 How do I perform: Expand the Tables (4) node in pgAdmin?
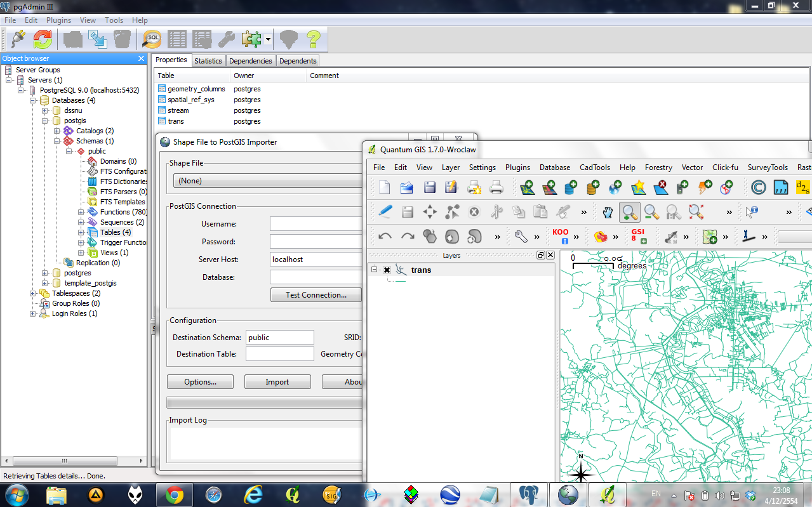[82, 232]
